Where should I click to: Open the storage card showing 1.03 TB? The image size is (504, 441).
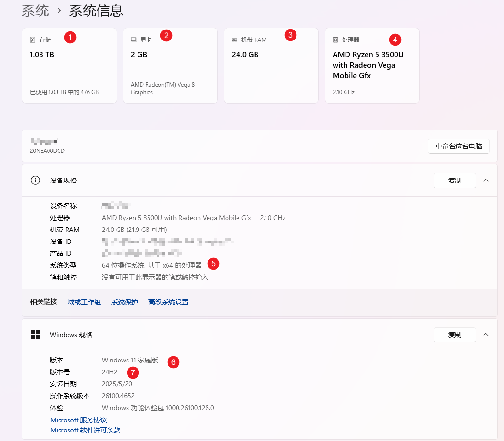click(x=69, y=66)
